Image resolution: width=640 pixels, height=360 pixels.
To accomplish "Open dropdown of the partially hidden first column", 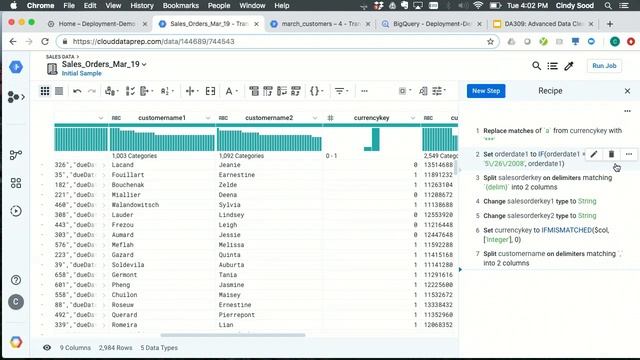I will [101, 118].
